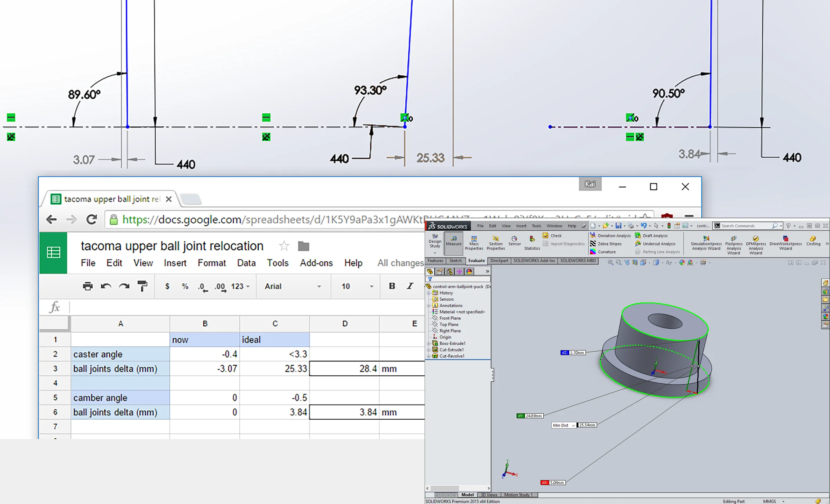Viewport: 830px width, 504px height.
Task: Launch DriveWorksXpress Wizard
Action: click(785, 243)
